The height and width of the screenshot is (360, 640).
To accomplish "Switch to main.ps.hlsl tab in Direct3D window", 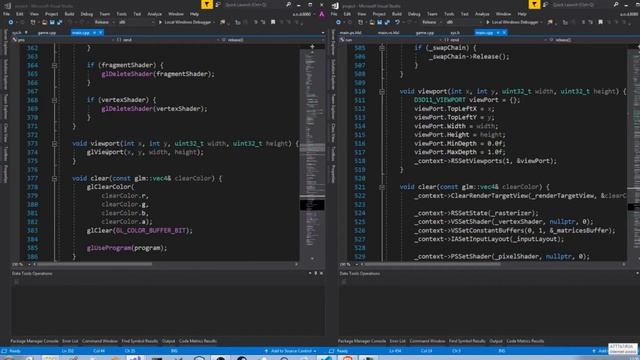I will tap(351, 32).
